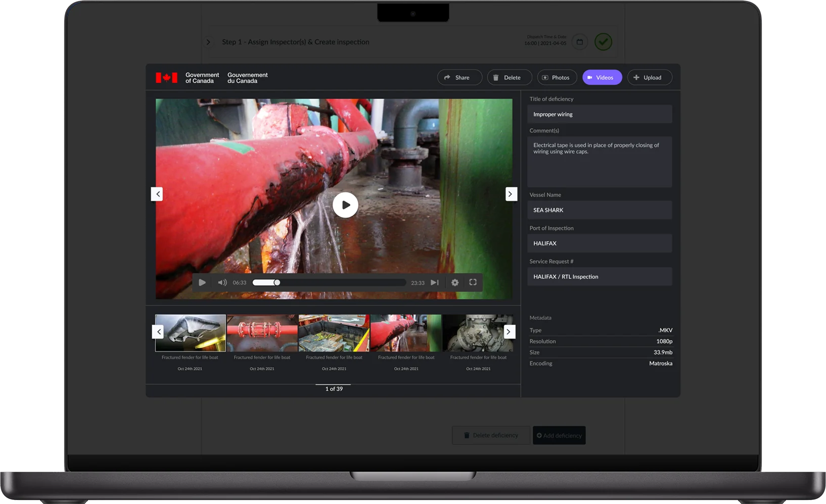
Task: Click the Vessel Name field showing SEA SHARK
Action: tap(600, 210)
